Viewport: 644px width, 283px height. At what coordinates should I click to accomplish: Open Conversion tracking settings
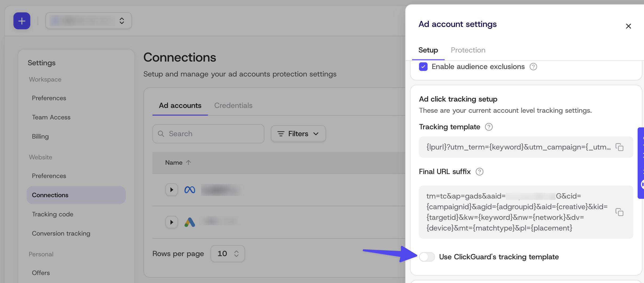point(61,233)
